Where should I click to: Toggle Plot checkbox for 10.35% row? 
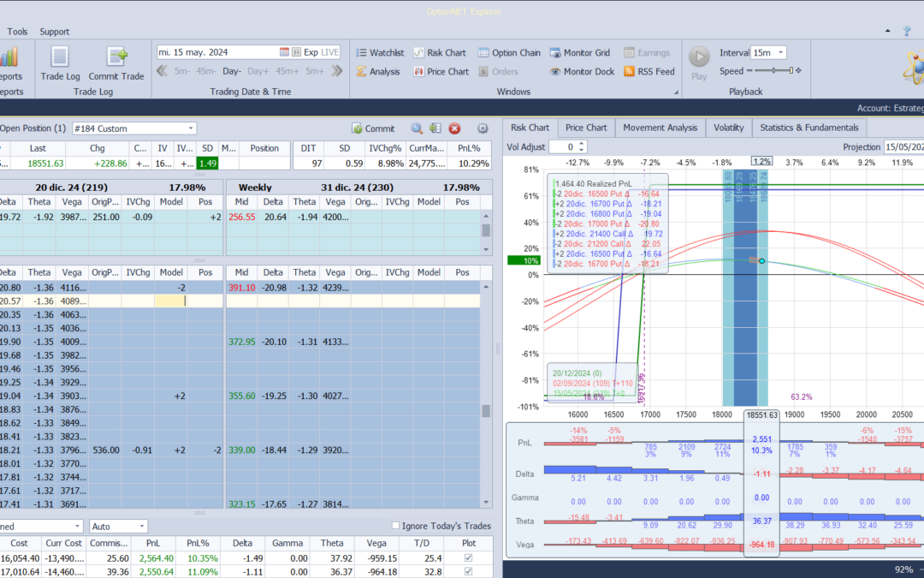(469, 558)
